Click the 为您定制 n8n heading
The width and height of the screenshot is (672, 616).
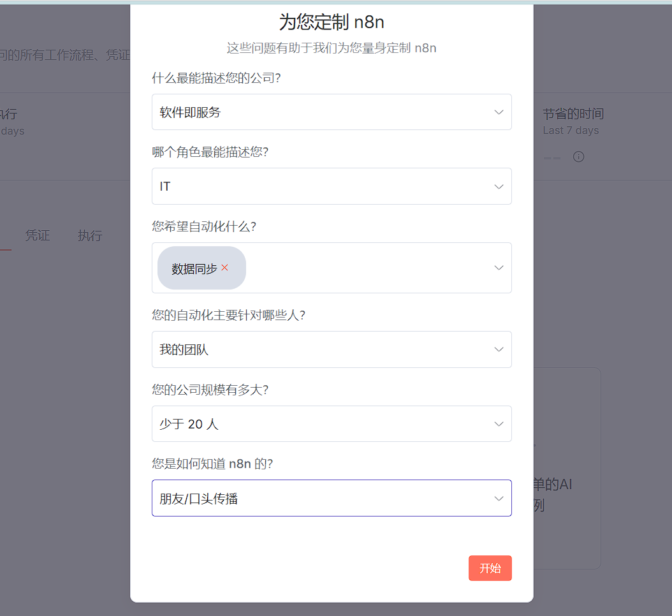332,22
